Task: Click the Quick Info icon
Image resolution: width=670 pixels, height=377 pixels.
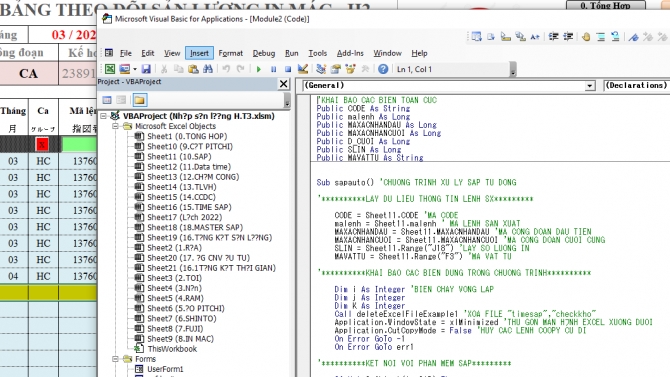Action: tap(505, 37)
